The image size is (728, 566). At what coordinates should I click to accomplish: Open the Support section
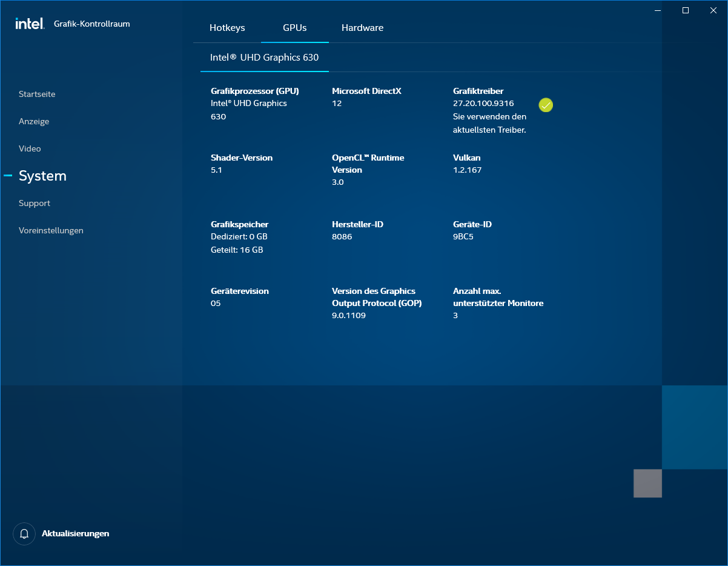pyautogui.click(x=35, y=203)
